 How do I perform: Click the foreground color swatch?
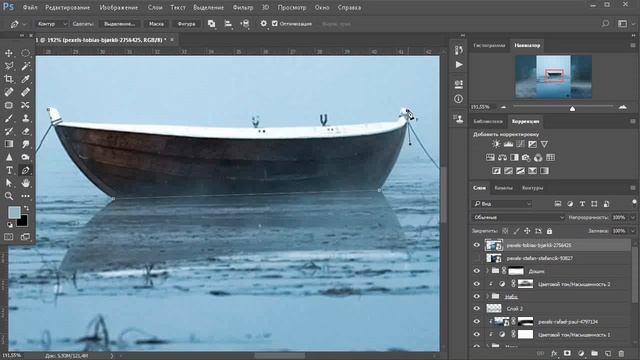pos(14,212)
